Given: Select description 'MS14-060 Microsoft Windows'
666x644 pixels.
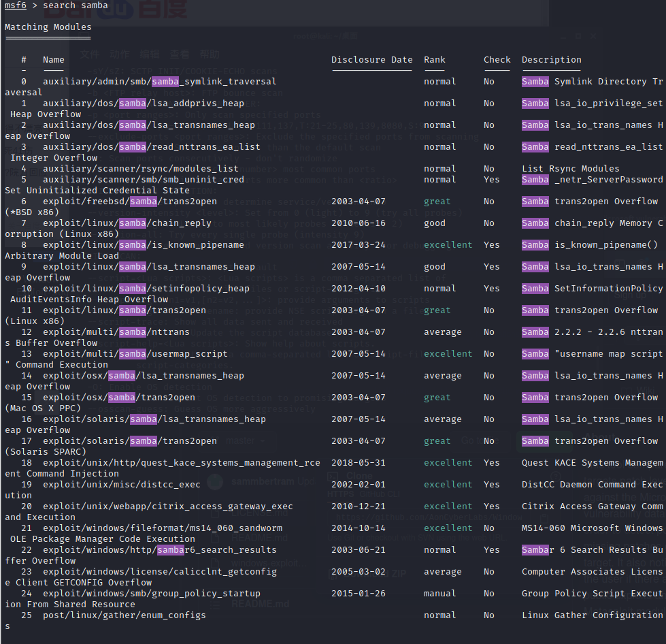Looking at the screenshot, I should point(592,528).
